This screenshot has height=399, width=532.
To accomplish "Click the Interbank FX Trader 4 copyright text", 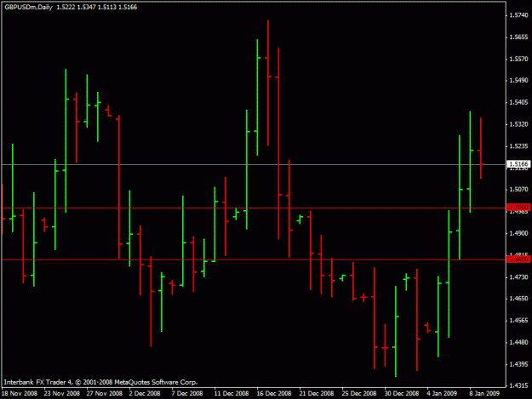I will click(100, 382).
